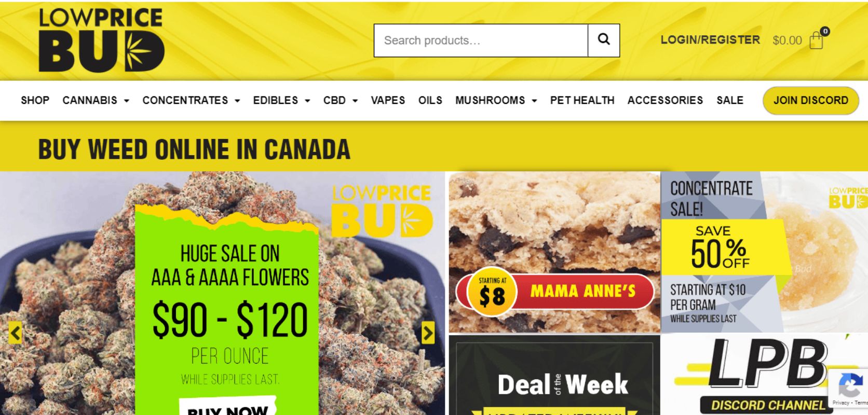Screen dimensions: 868x415
Task: Click the reCAPTCHA badge icon
Action: pos(849,388)
